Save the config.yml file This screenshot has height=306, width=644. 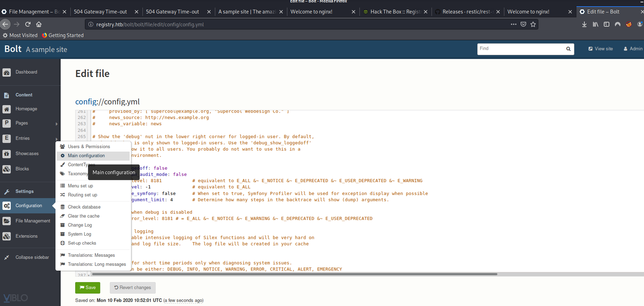point(88,288)
